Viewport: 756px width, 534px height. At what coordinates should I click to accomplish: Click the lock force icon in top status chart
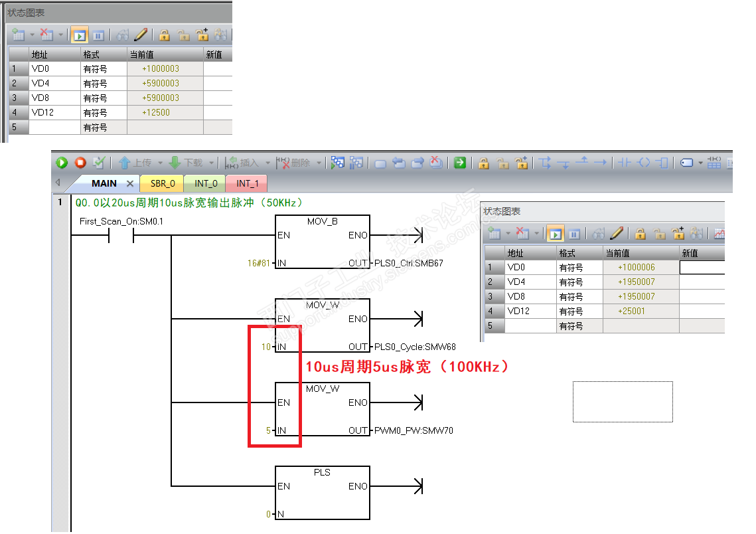click(x=165, y=35)
